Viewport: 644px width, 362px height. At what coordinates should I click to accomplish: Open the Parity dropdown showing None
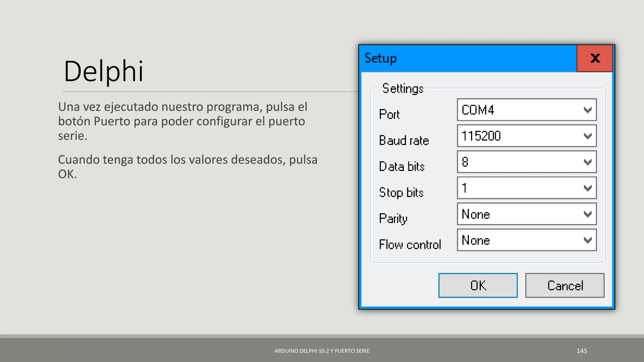coord(527,214)
